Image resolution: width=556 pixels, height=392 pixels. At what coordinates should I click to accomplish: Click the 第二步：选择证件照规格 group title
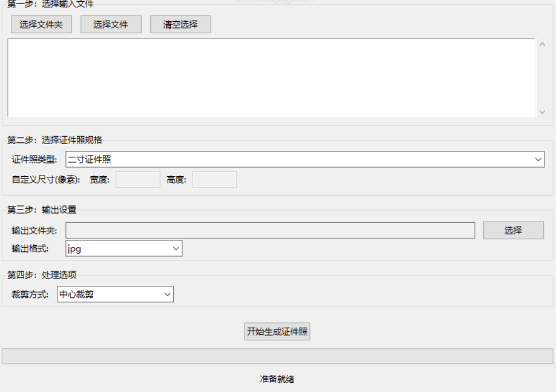(55, 140)
